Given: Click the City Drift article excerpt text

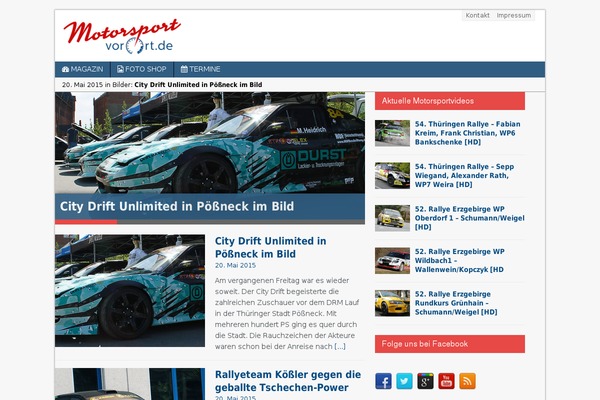Looking at the screenshot, I should pos(286,313).
